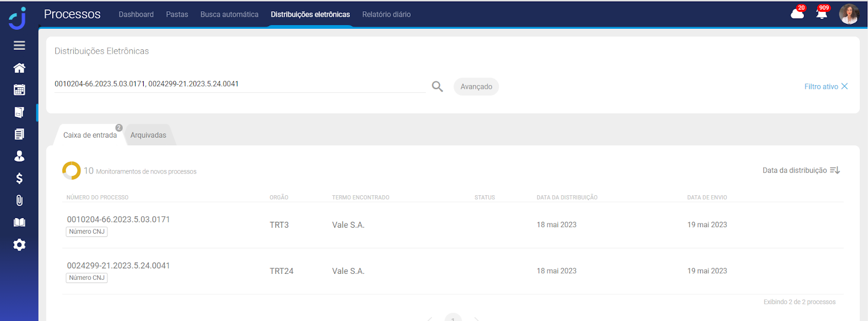This screenshot has height=321, width=868.
Task: Open settings gear in sidebar
Action: (20, 245)
